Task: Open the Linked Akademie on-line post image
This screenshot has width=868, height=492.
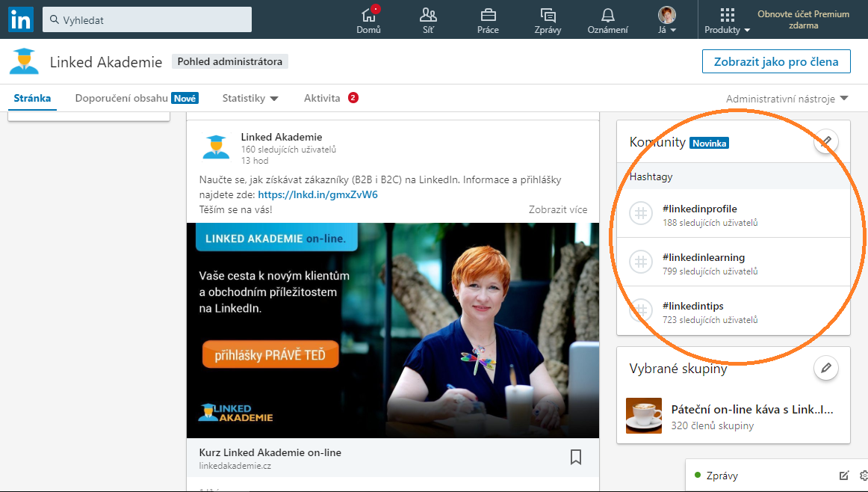Action: pos(392,330)
